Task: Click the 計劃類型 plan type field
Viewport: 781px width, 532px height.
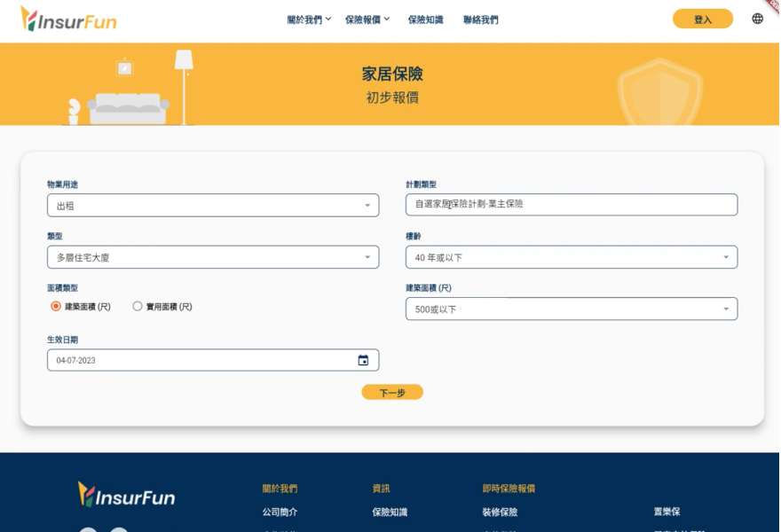Action: pyautogui.click(x=571, y=204)
